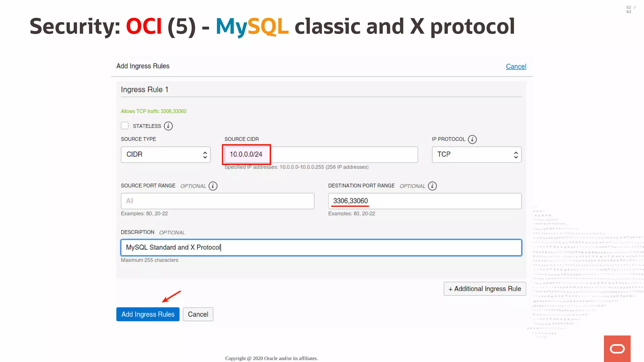Click the Source Type dropdown arrows
Viewport: 644px width, 362px height.
205,155
